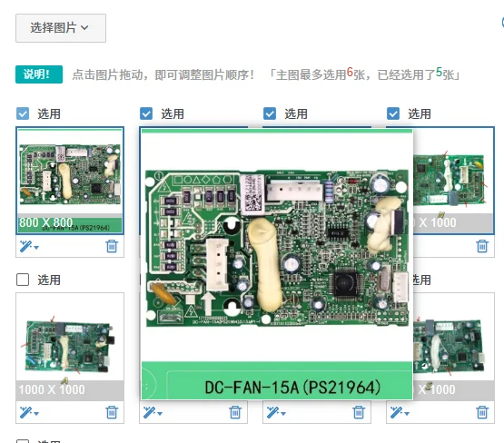Select the 800 X 800 circuit board thumbnail
Image resolution: width=504 pixels, height=443 pixels.
tap(70, 181)
